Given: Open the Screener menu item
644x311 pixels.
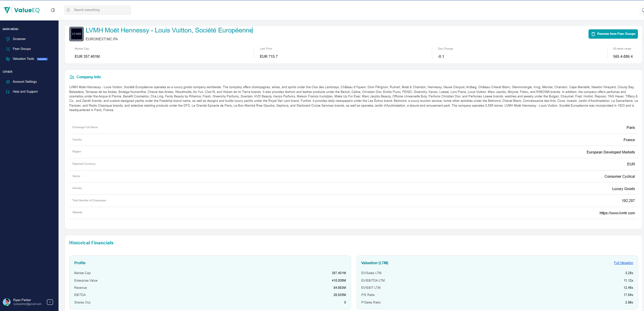Looking at the screenshot, I should pos(19,39).
